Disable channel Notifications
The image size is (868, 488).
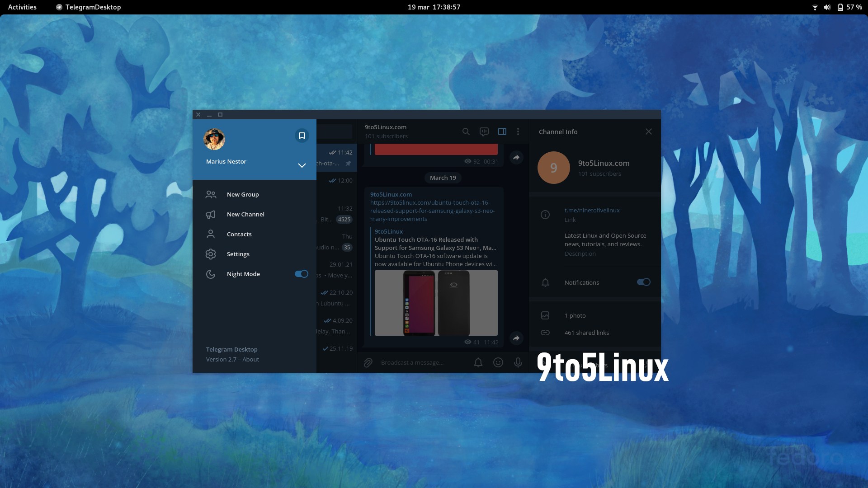click(x=643, y=282)
